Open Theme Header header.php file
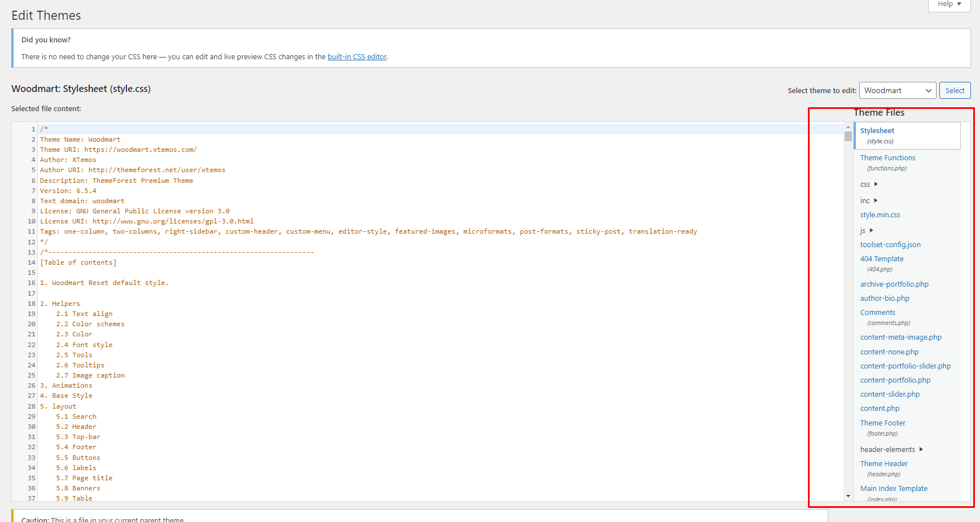 (x=884, y=468)
